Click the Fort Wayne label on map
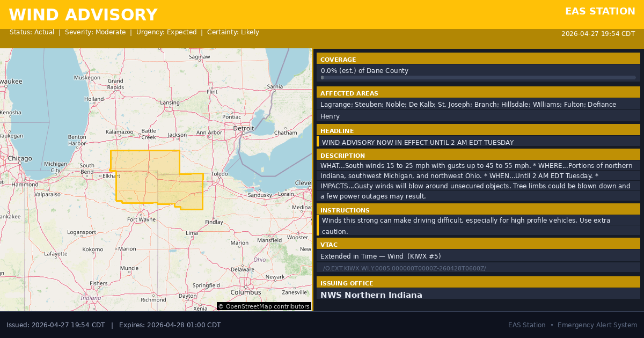 point(141,219)
